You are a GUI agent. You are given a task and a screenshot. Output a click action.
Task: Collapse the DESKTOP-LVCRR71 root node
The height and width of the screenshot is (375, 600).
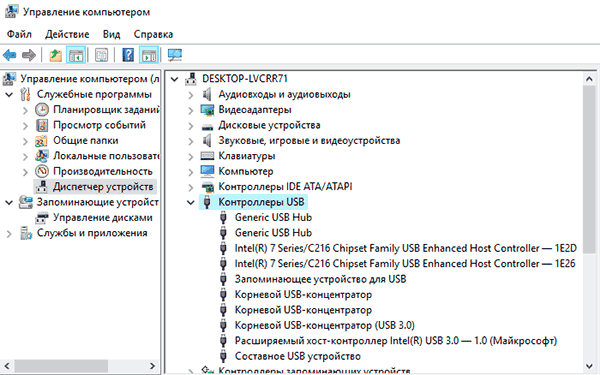[174, 79]
